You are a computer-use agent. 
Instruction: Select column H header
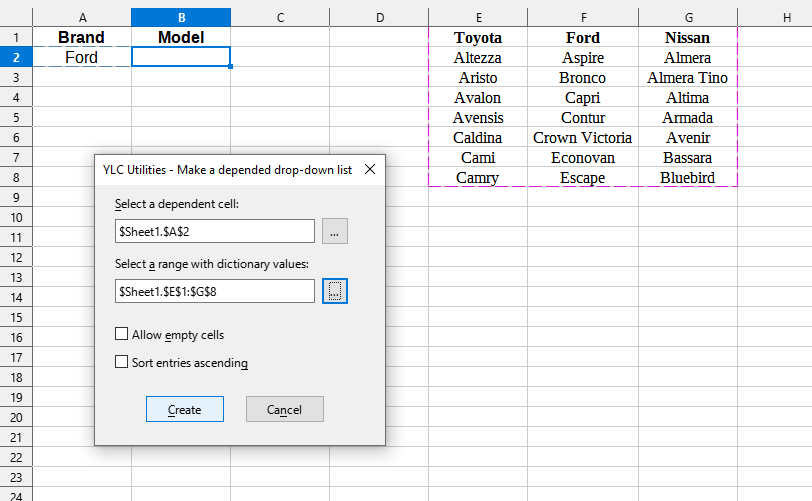click(x=775, y=18)
